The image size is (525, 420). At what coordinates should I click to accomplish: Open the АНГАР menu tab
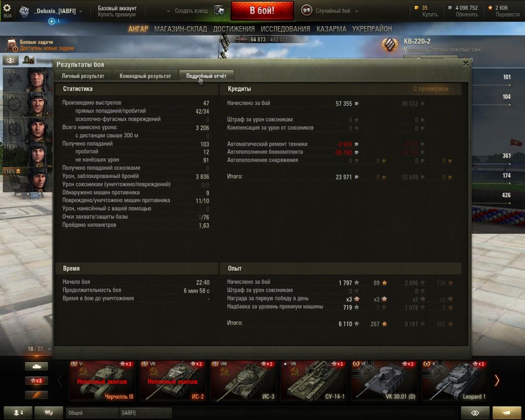coord(138,29)
